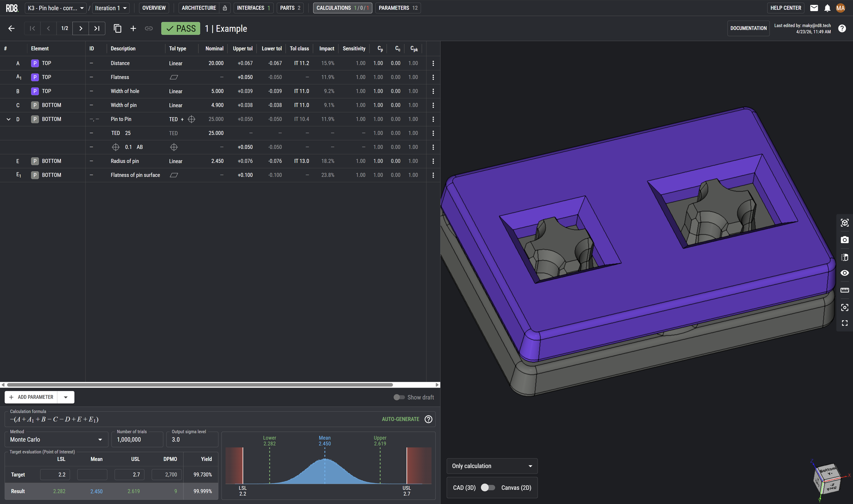Click Auto-generate formula link
This screenshot has width=853, height=504.
tap(400, 419)
